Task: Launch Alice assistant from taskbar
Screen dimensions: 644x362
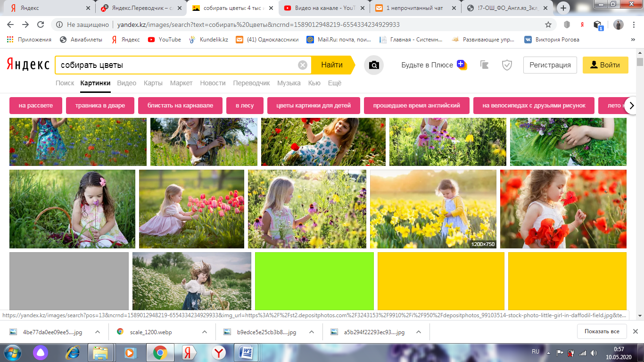Action: [40, 353]
